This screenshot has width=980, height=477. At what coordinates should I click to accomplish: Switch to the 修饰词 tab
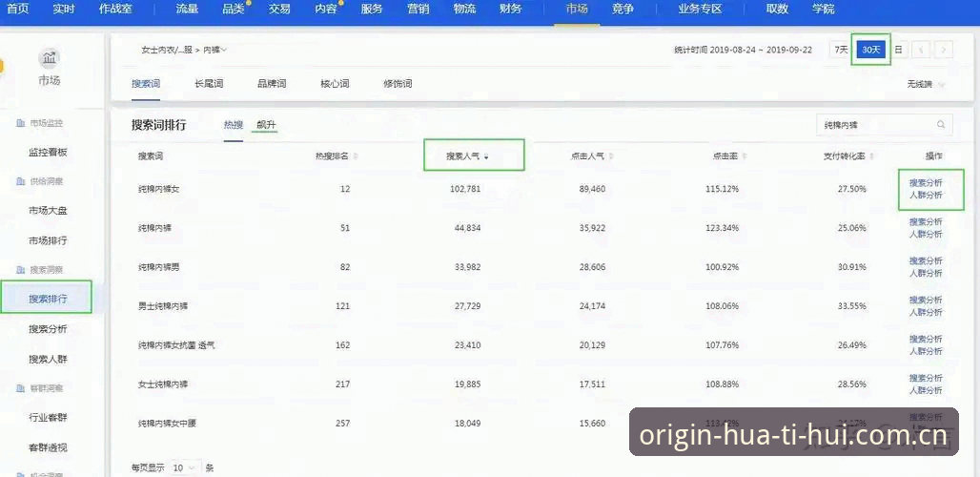(x=398, y=83)
